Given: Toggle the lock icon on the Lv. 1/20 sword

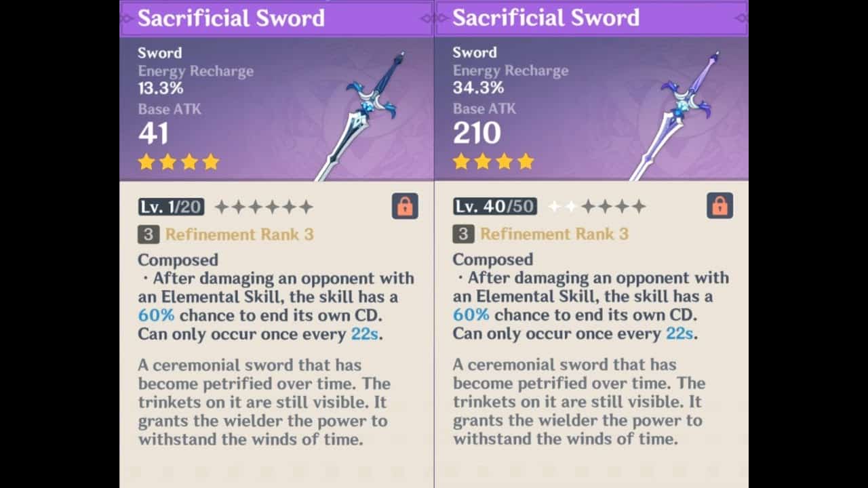Looking at the screenshot, I should click(x=405, y=206).
